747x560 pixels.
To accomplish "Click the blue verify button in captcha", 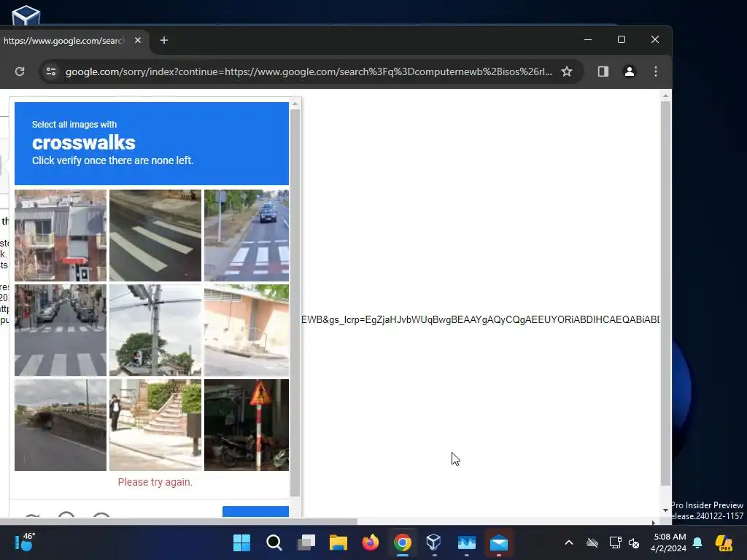I will (255, 511).
